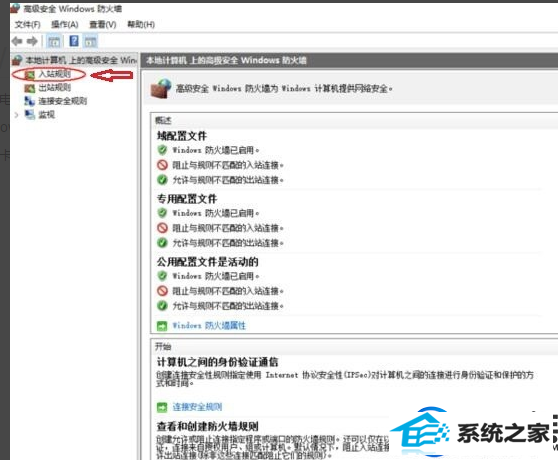558x460 pixels.
Task: Click the red block icon under 专用配置文件
Action: point(162,228)
